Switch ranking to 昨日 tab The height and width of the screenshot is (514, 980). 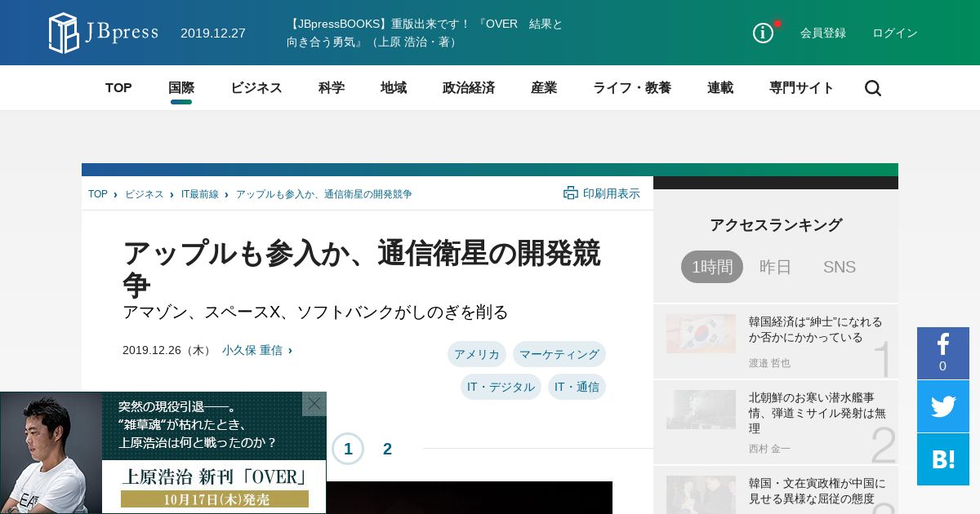coord(776,267)
